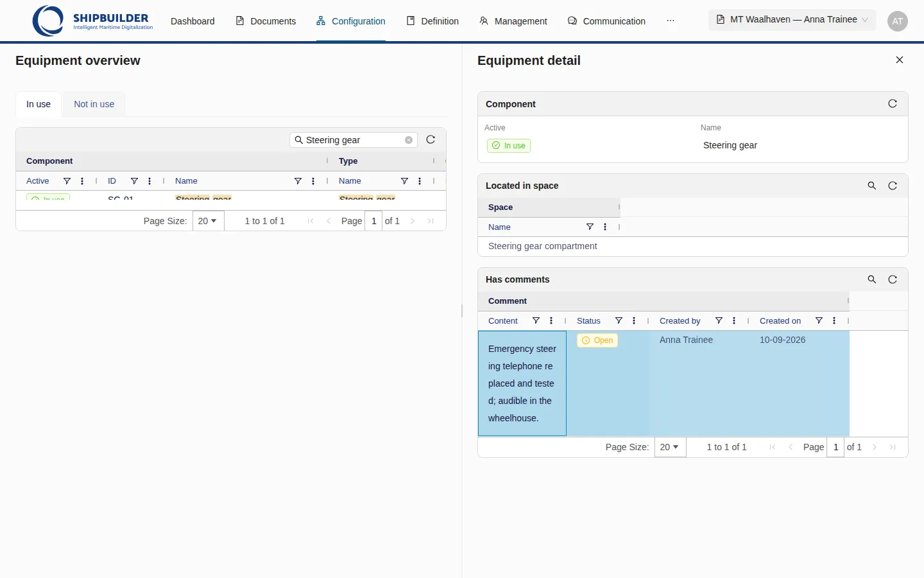Filter the Content column

536,321
